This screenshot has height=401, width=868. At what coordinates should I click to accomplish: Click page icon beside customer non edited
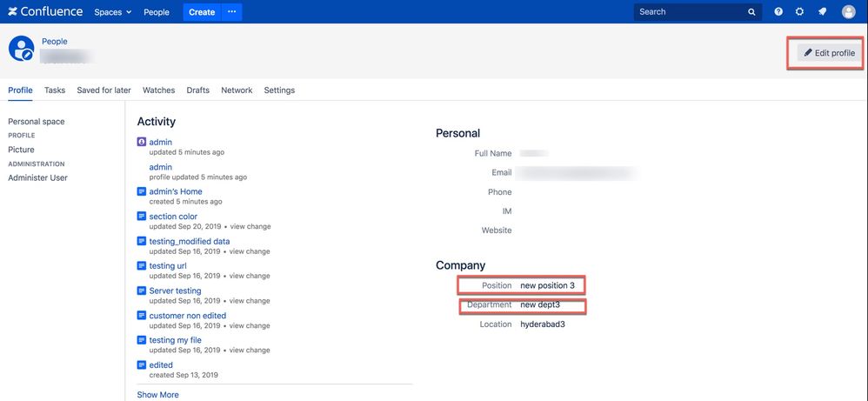141,316
